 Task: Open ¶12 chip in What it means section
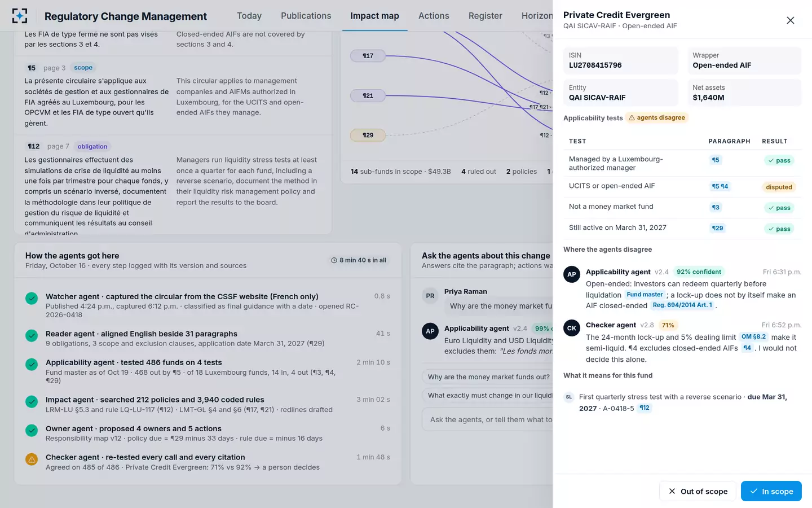645,408
